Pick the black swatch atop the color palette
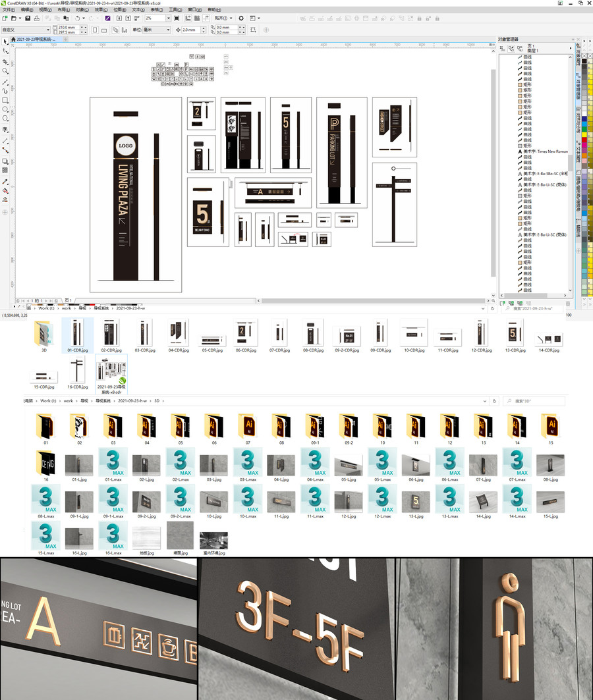Screen dimensions: 593x700 coord(584,61)
